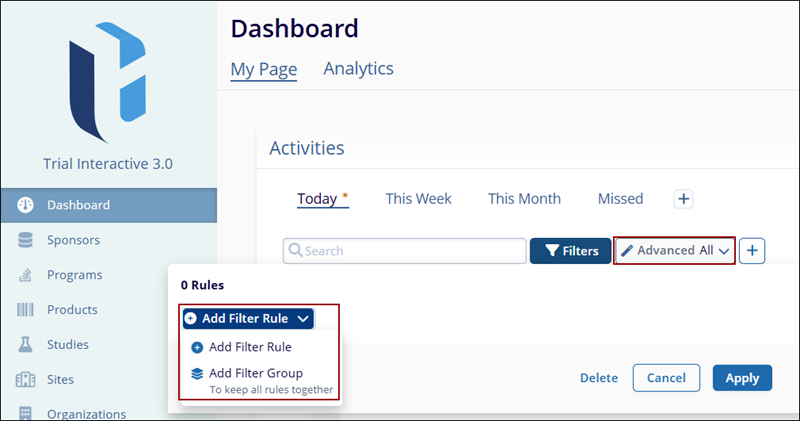Viewport: 800px width, 421px height.
Task: Open Studies flask icon in sidebar
Action: point(26,345)
